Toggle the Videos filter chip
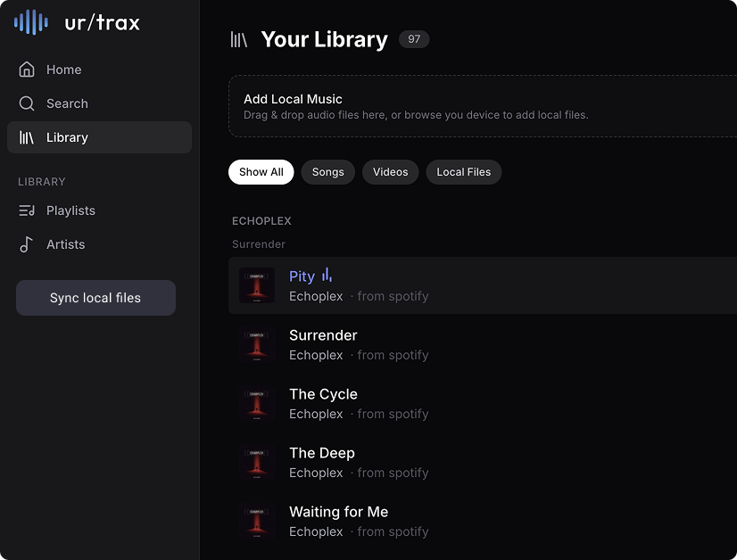The image size is (737, 560). coord(390,172)
